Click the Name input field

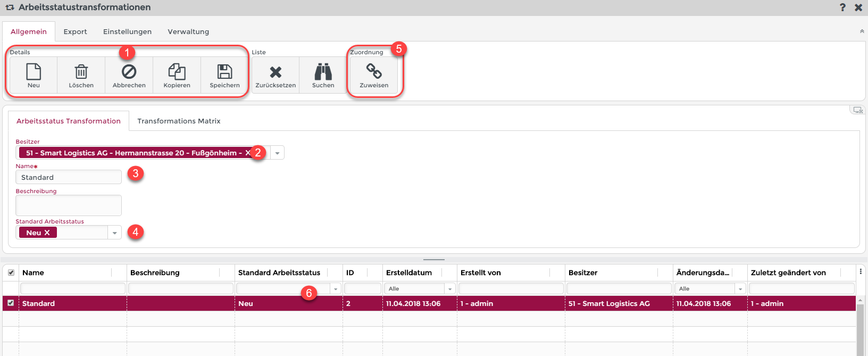click(x=69, y=177)
